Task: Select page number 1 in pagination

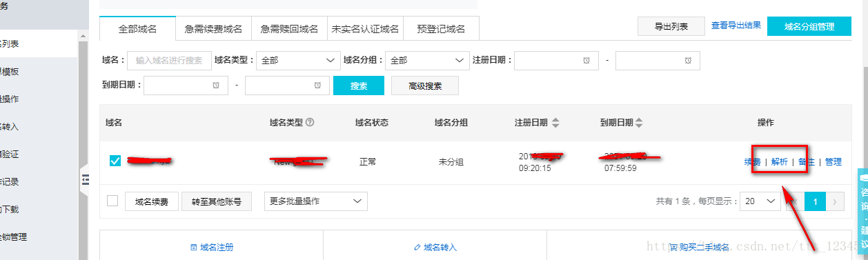Action: coord(816,201)
